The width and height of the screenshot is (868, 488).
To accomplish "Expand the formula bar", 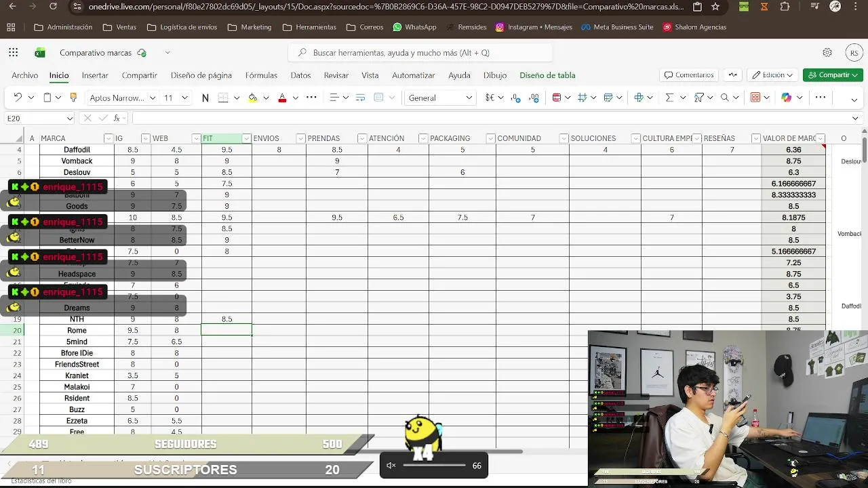I will (854, 118).
